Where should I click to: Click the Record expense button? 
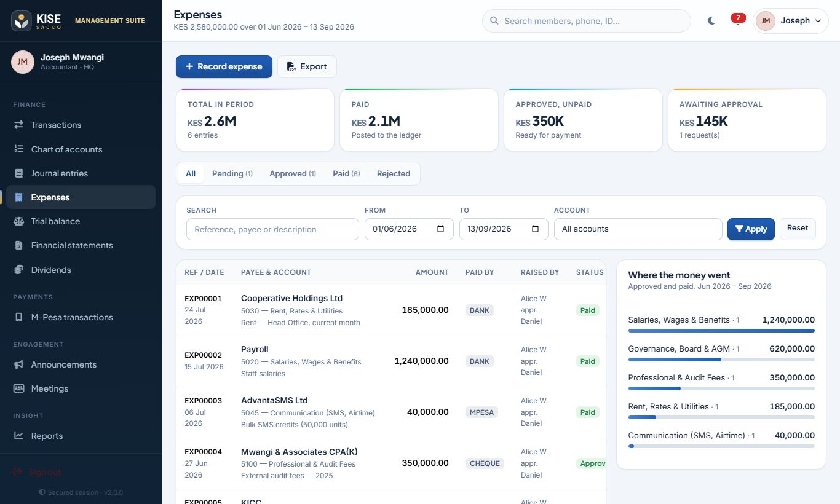click(224, 66)
